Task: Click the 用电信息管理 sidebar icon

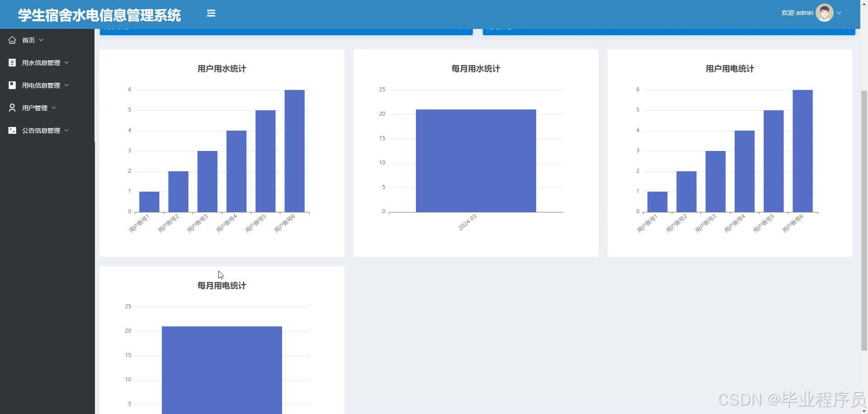Action: tap(12, 85)
